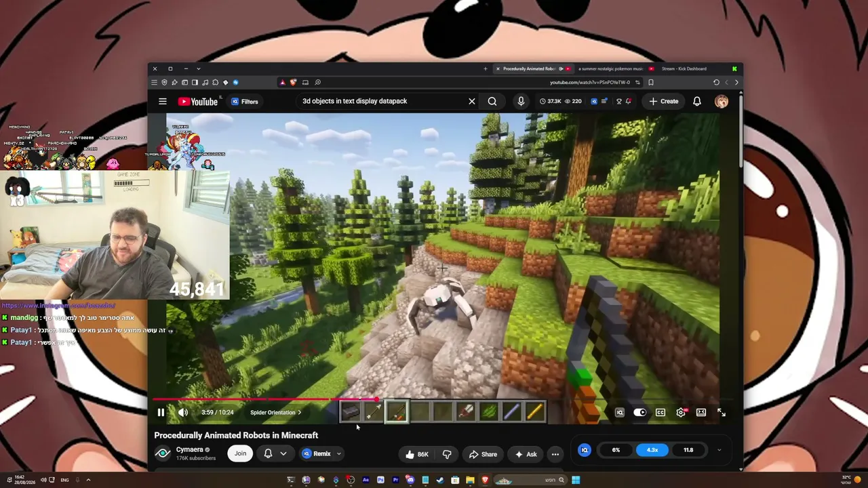Click the vidIQ 37.3K clock stat
This screenshot has height=488, width=868.
550,102
